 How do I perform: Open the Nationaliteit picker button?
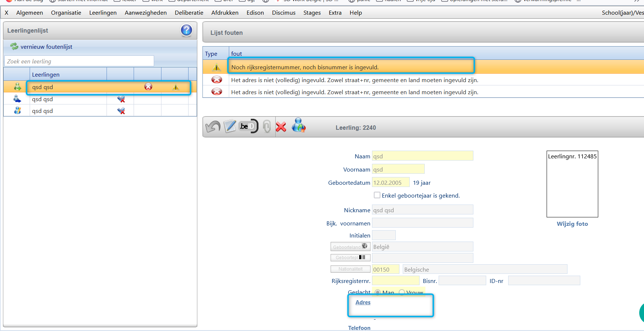(350, 269)
